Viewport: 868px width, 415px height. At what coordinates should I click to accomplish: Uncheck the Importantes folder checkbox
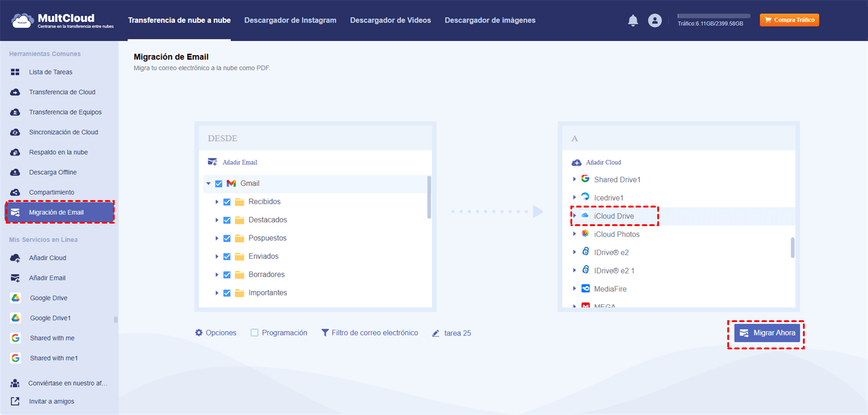[x=227, y=293]
